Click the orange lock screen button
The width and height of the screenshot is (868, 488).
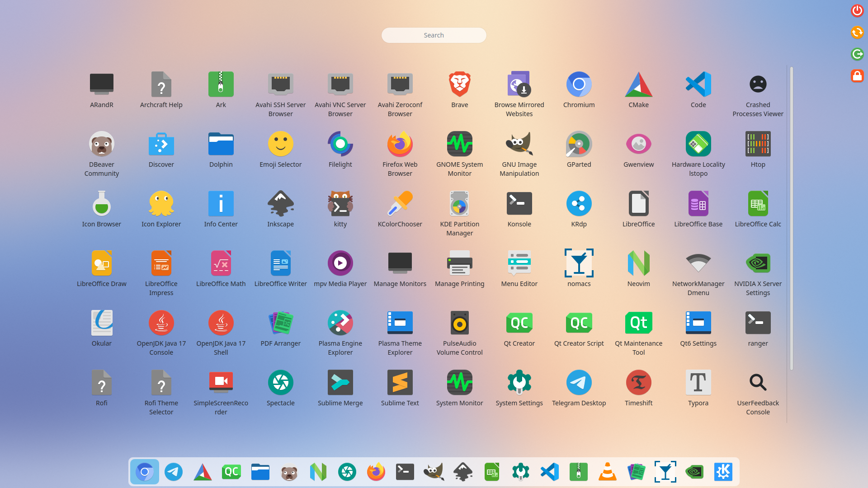(x=857, y=76)
